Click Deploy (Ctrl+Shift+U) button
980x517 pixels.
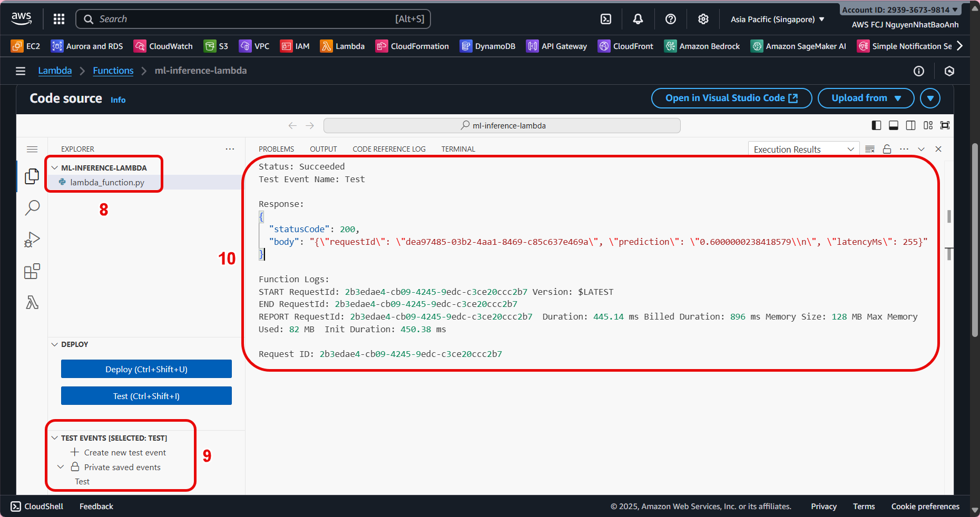click(x=146, y=369)
